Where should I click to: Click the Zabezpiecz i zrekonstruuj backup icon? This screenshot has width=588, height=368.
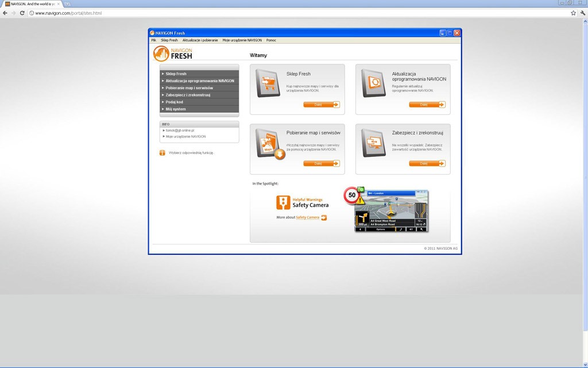pos(373,143)
